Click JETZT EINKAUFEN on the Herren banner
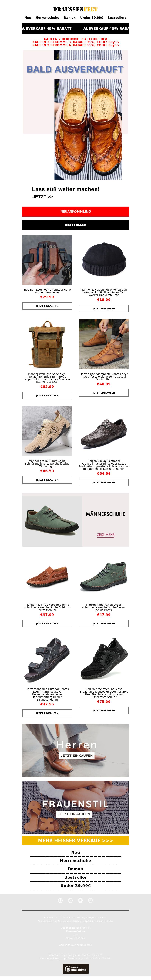Viewport: 151px width, 980px height. [x=76, y=755]
